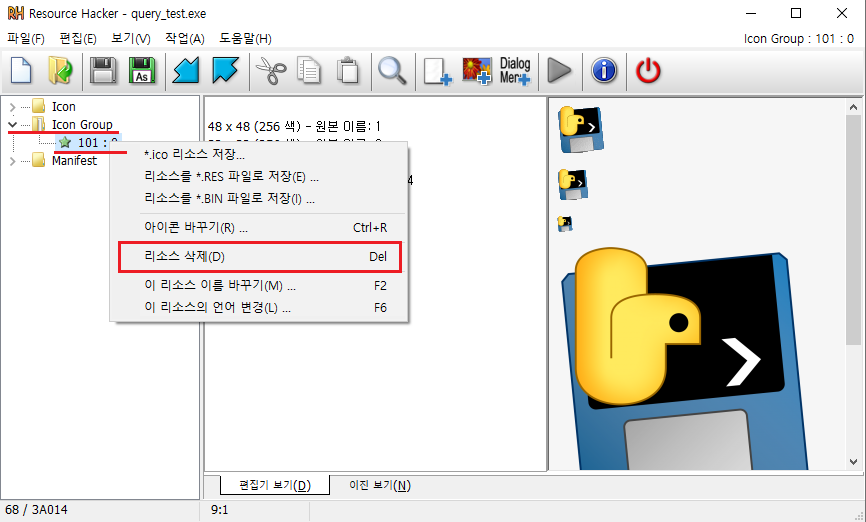This screenshot has width=866, height=522.
Task: Select '아이콘 바꾸기(R) ...' menu entry
Action: pyautogui.click(x=259, y=228)
